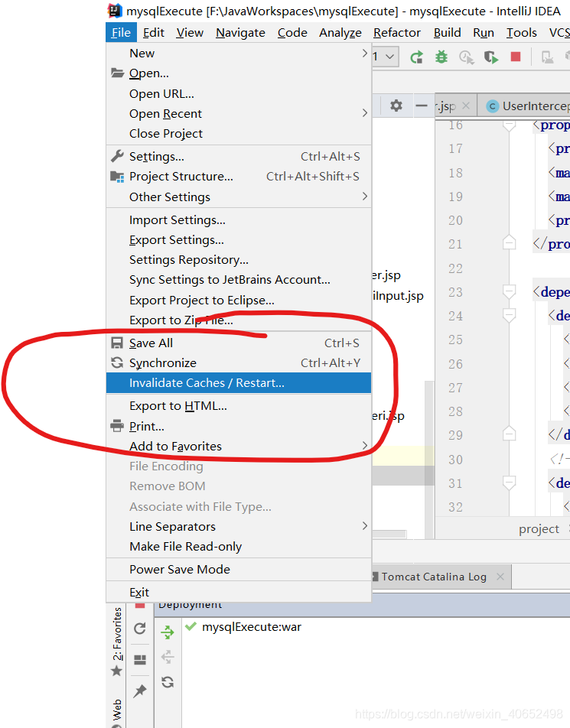Click the undeploy icon in Deployment panel
This screenshot has width=570, height=728.
(168, 657)
